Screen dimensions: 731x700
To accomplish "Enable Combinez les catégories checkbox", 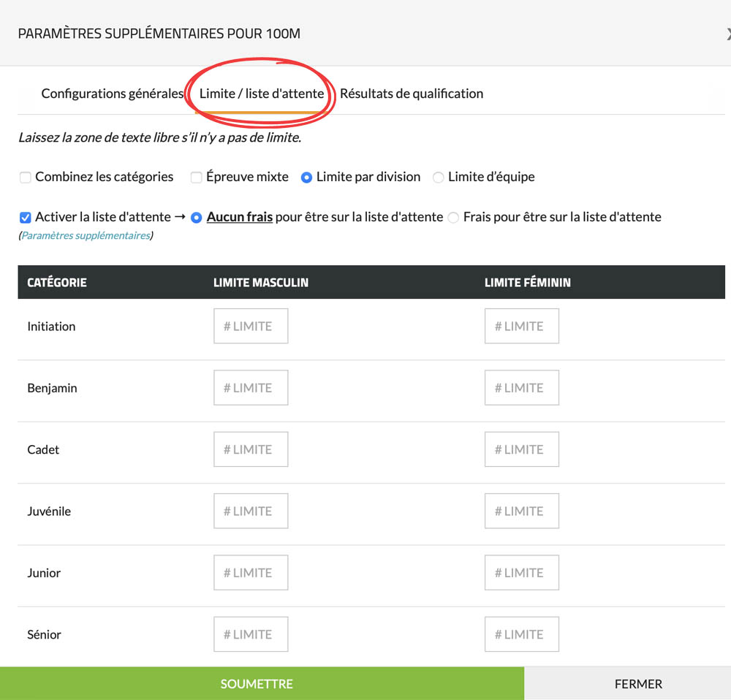I will click(x=26, y=177).
